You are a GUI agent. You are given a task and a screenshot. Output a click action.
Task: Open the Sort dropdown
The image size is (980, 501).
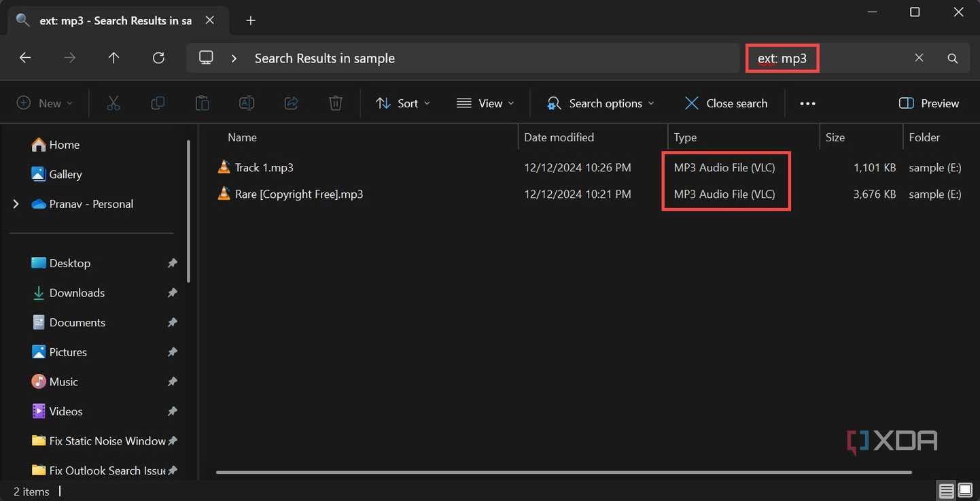click(403, 103)
